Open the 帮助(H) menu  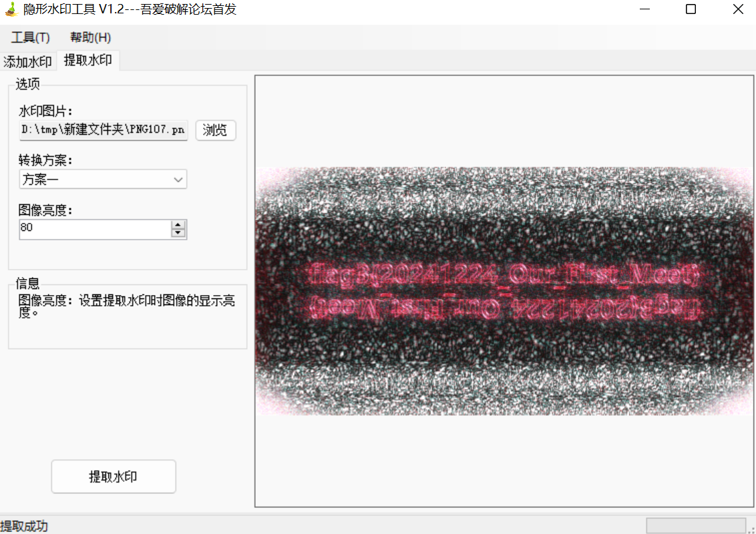(x=91, y=37)
